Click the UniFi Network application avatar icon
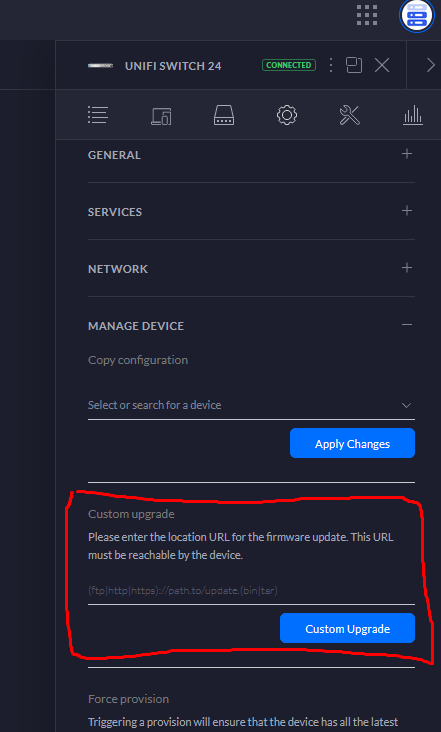The height and width of the screenshot is (732, 441). 417,15
